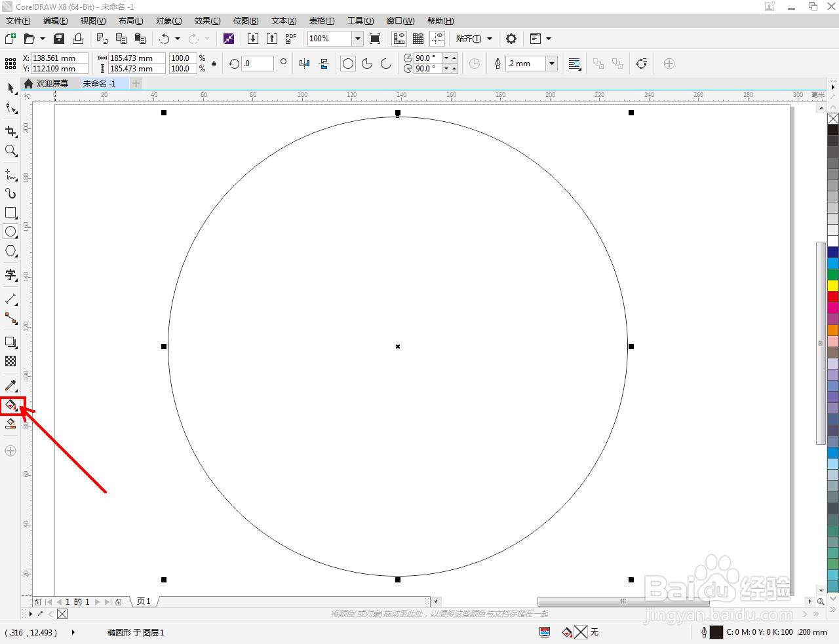The width and height of the screenshot is (839, 644).
Task: Click the Import icon
Action: click(252, 39)
